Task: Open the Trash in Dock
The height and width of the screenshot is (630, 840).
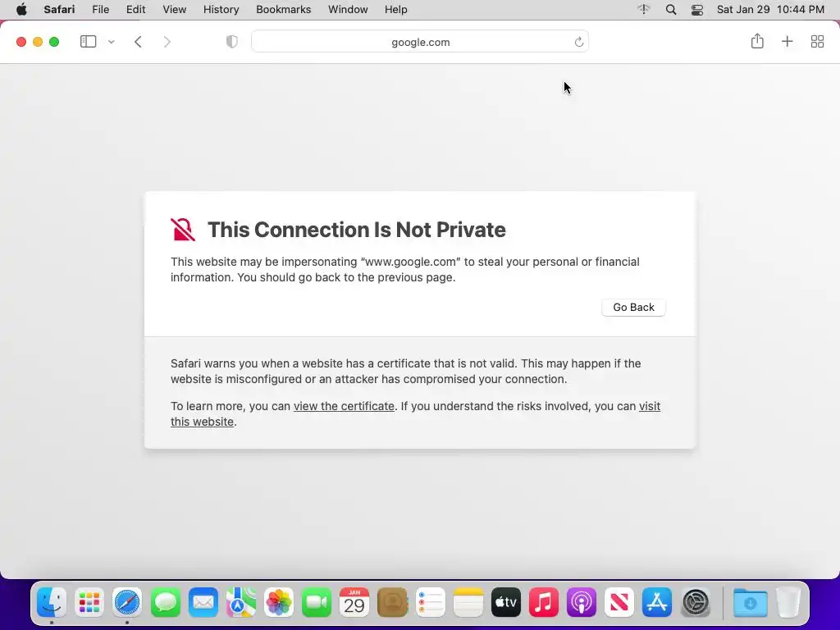Action: tap(788, 602)
